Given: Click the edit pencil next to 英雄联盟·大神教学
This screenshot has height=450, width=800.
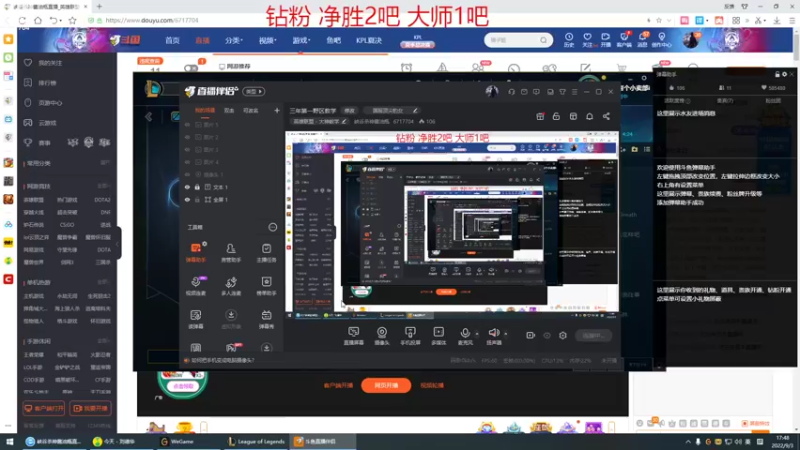Looking at the screenshot, I should point(344,121).
